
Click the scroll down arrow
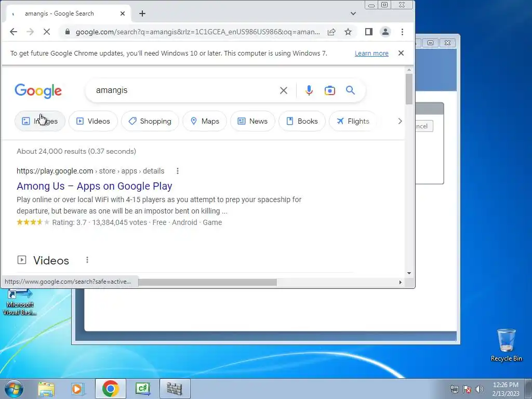pyautogui.click(x=409, y=273)
